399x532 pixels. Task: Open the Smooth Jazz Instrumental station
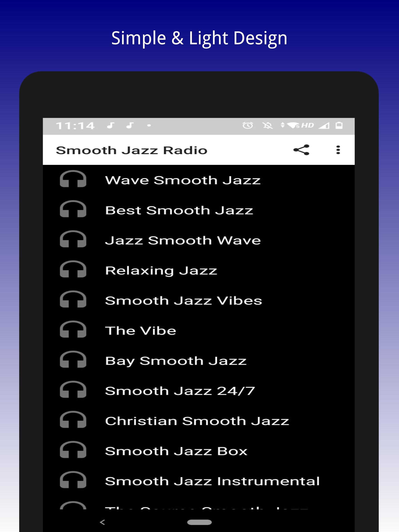(199, 481)
